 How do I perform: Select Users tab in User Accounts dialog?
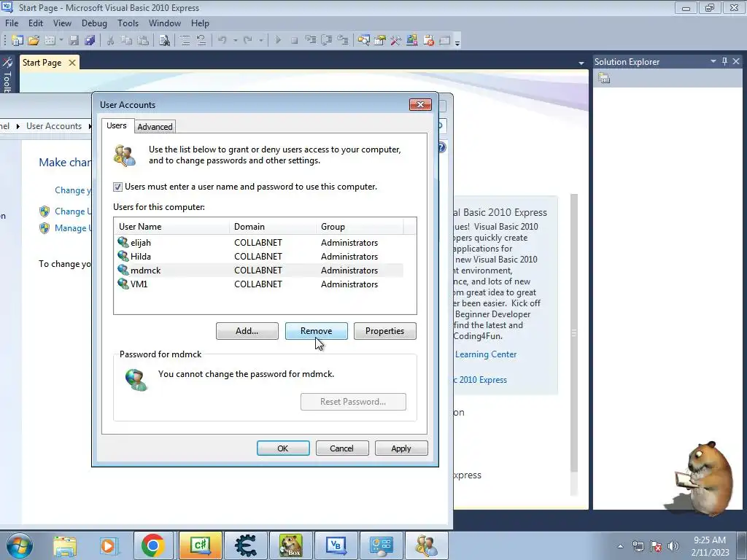coord(117,125)
